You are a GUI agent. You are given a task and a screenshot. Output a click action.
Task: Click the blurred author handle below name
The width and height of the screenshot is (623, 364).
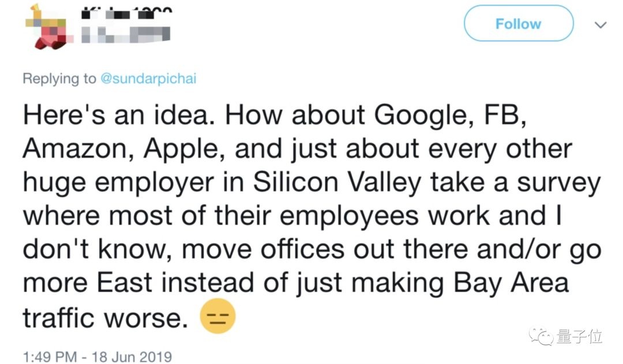point(125,35)
